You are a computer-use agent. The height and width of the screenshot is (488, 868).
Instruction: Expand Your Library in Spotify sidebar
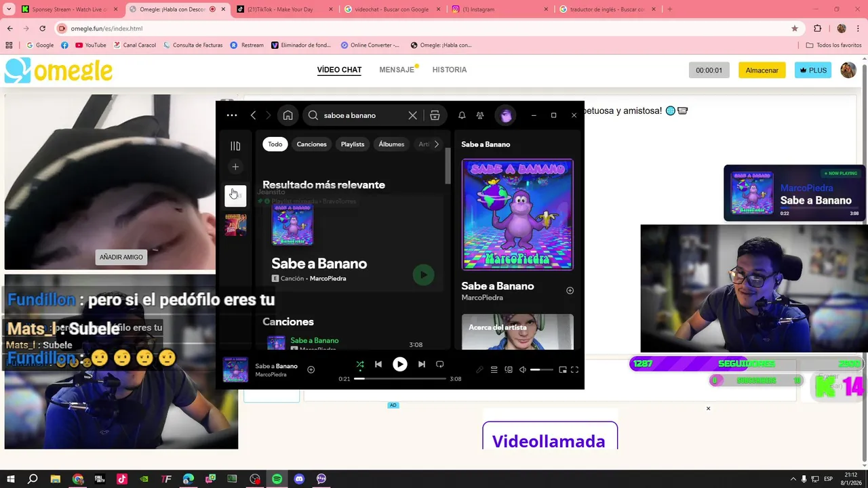tap(235, 146)
